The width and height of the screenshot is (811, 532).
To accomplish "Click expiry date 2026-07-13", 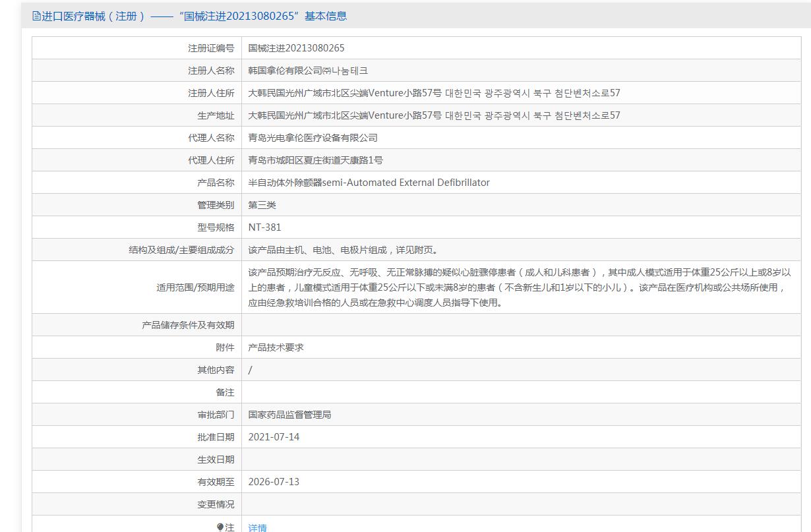I will tap(274, 482).
